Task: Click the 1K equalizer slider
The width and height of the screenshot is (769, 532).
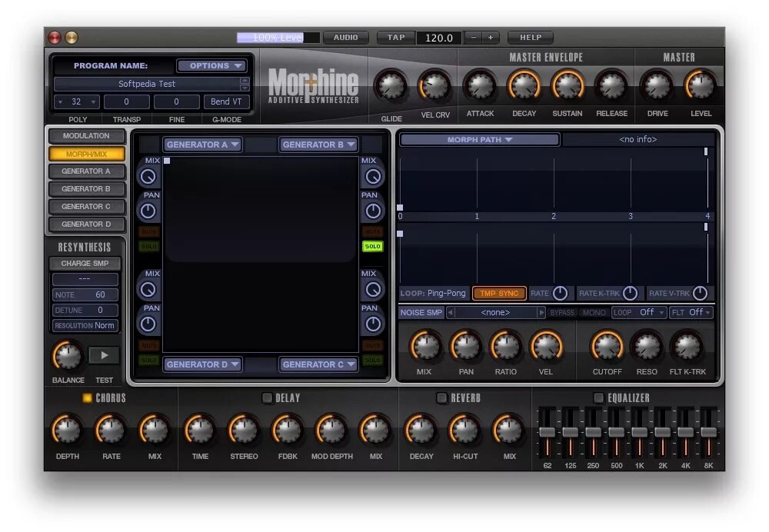Action: 639,432
